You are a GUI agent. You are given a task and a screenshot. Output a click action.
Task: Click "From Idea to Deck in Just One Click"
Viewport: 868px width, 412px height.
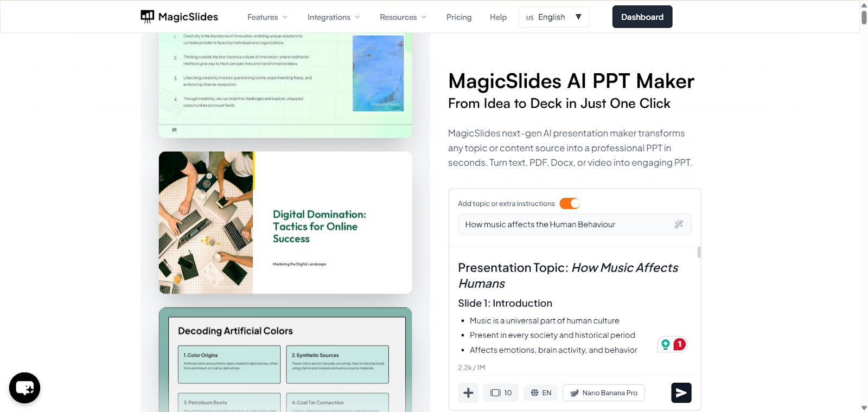pyautogui.click(x=559, y=104)
